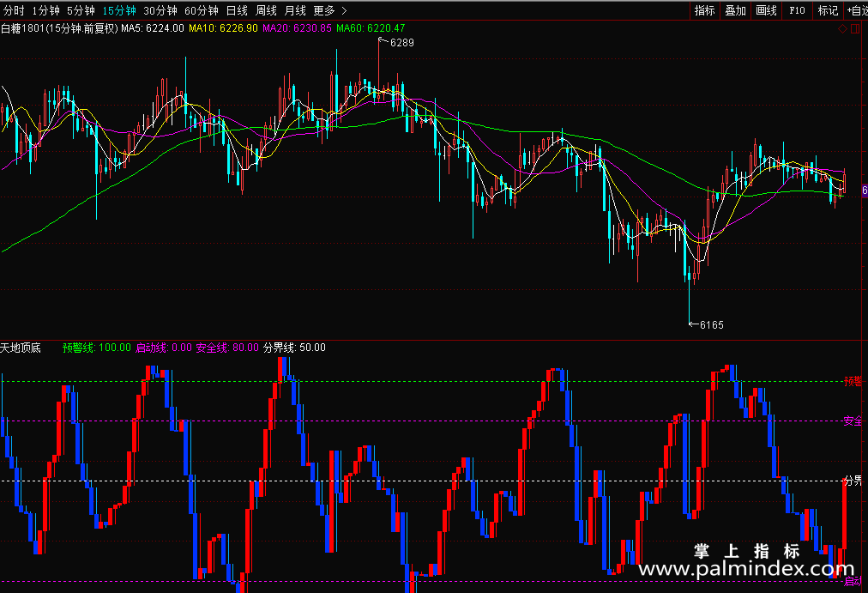Click the 启动 line label at right edge
Image resolution: width=868 pixels, height=593 pixels.
853,581
